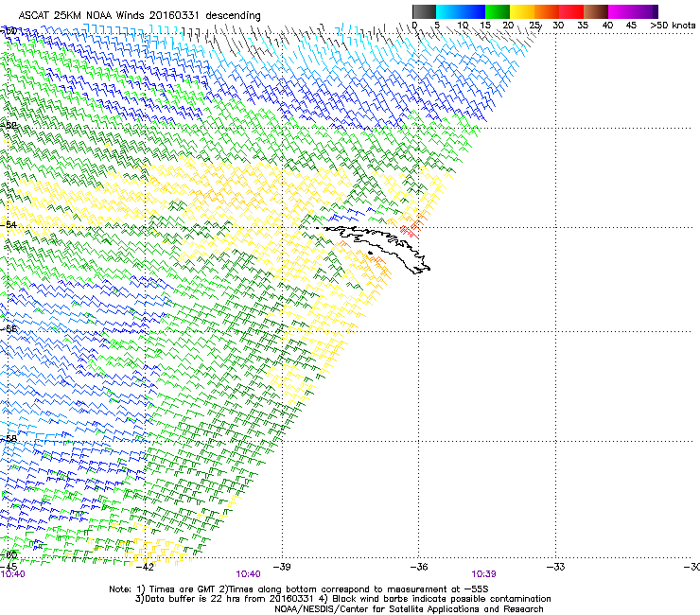Click the magenta 40-45 knots legend segment
Image resolution: width=700 pixels, height=615 pixels.
[621, 11]
